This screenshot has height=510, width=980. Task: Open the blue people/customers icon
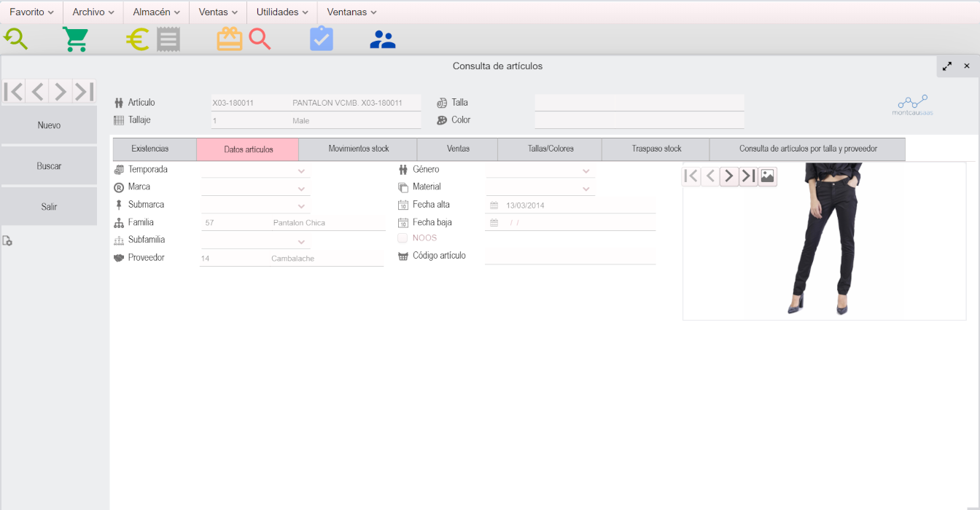382,39
